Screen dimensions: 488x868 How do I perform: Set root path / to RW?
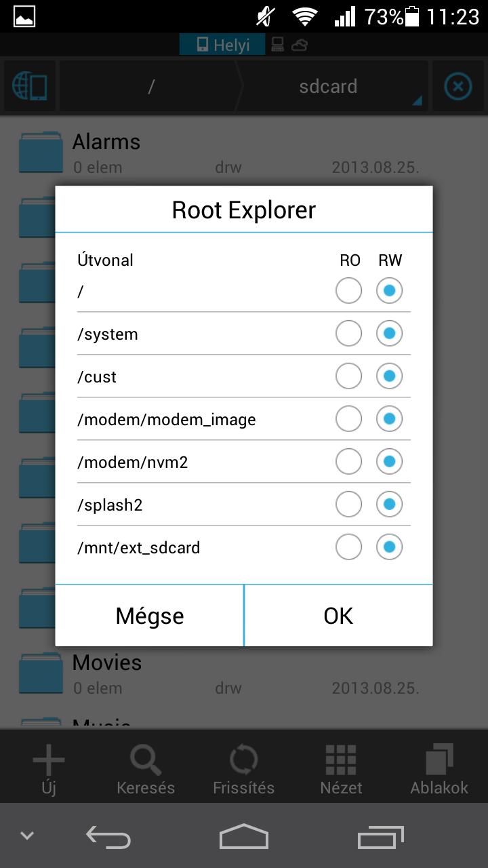coord(389,291)
